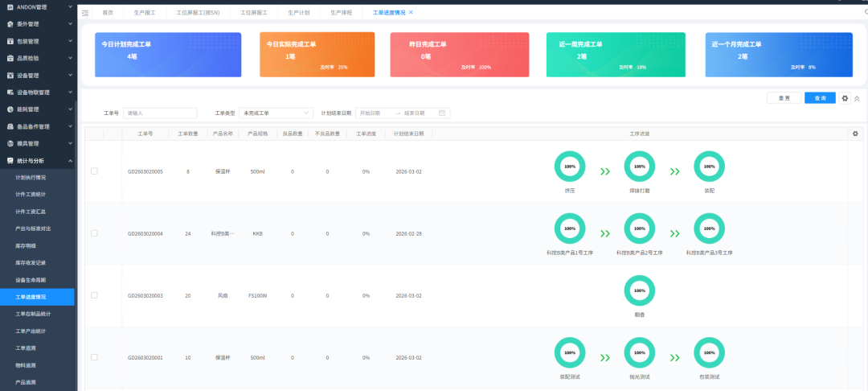
Task: Click the 工单进度 column header
Action: point(366,134)
